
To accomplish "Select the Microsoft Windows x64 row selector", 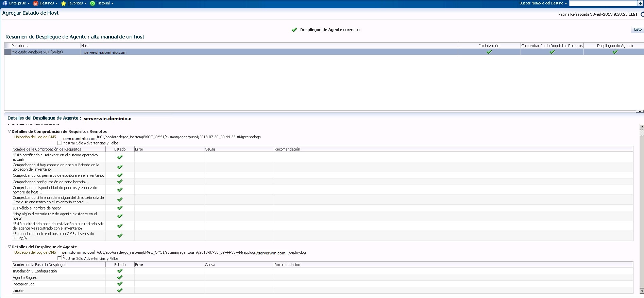I will tap(7, 52).
